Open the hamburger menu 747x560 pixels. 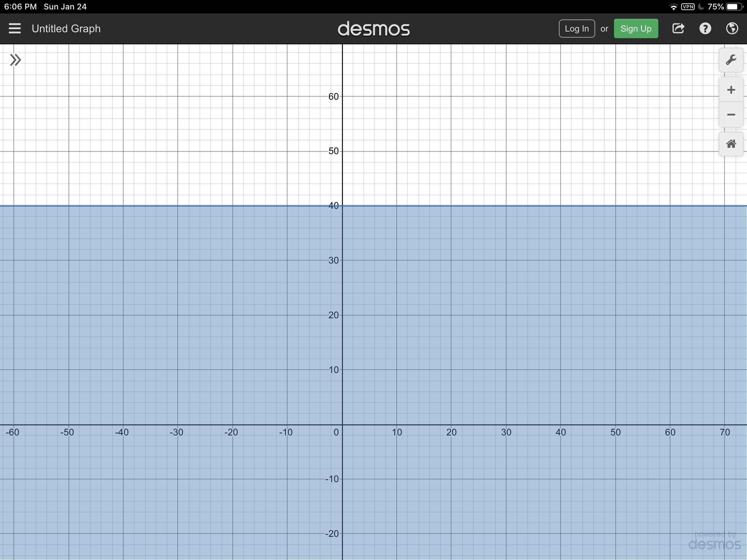tap(14, 28)
